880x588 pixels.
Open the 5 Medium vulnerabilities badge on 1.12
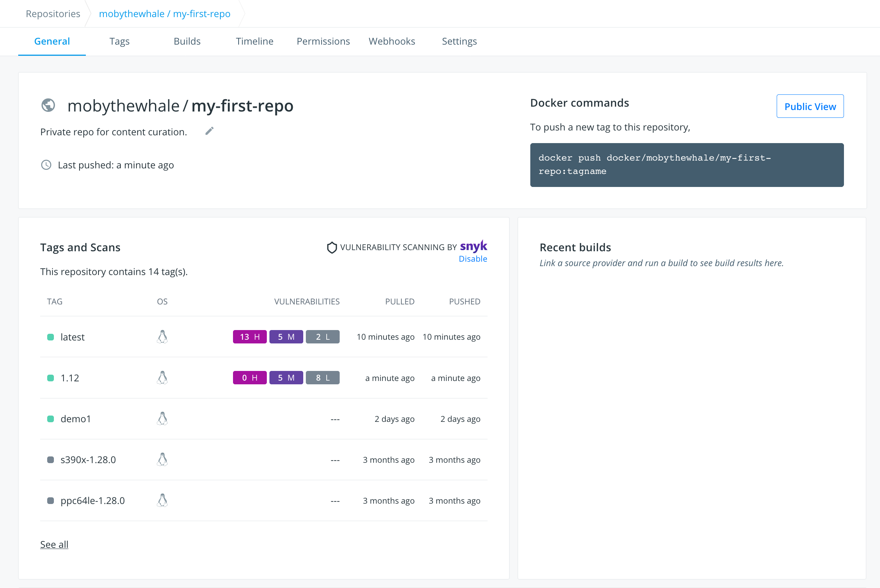286,378
